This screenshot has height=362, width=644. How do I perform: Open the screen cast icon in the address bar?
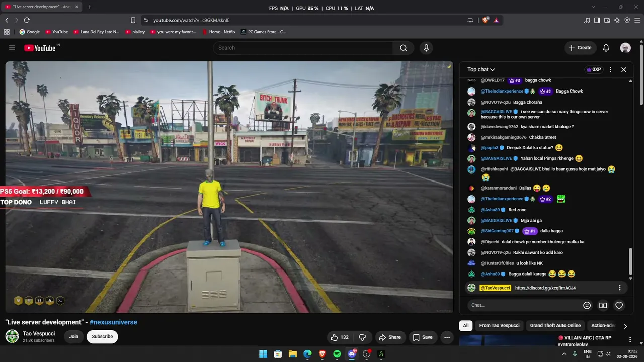tap(470, 20)
